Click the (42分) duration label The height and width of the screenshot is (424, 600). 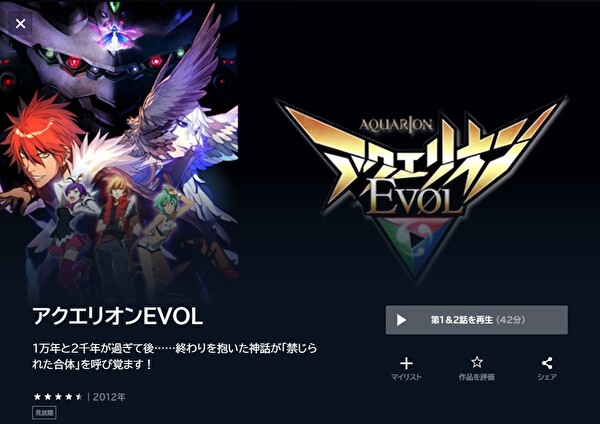point(511,320)
